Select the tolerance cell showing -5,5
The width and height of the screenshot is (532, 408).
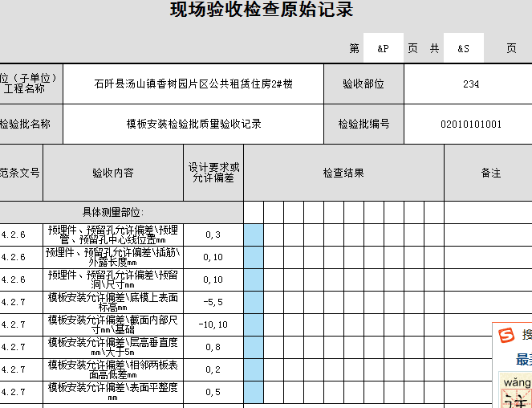click(213, 302)
